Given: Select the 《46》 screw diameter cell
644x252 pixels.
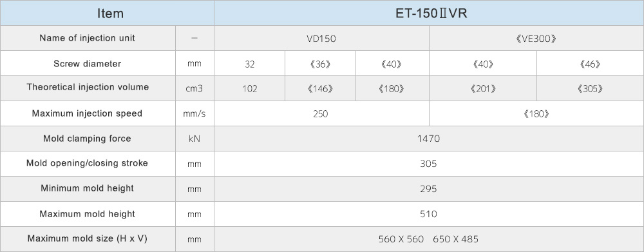Looking at the screenshot, I should tap(590, 64).
